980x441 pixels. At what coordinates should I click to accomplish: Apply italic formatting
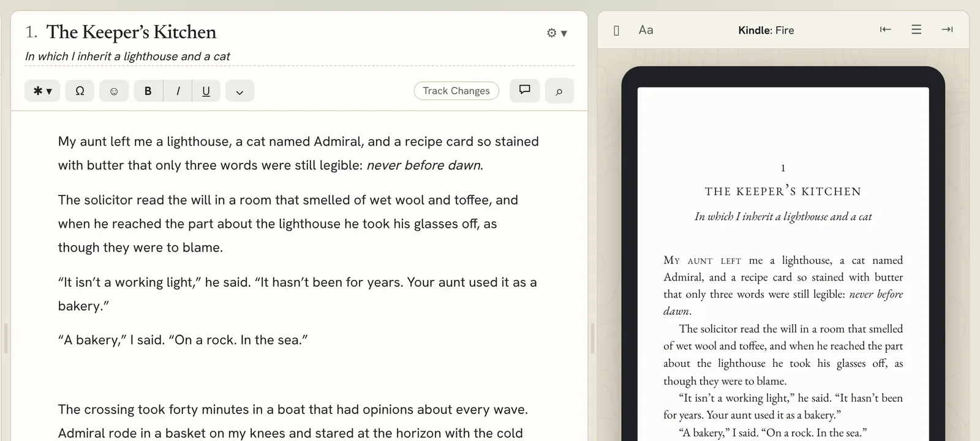(178, 91)
